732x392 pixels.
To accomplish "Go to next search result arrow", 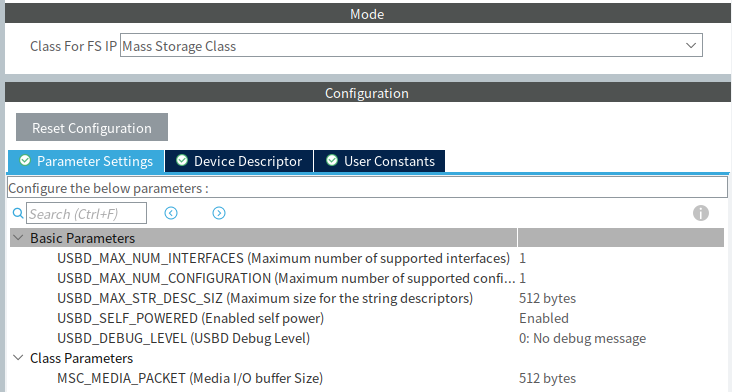I will 219,213.
